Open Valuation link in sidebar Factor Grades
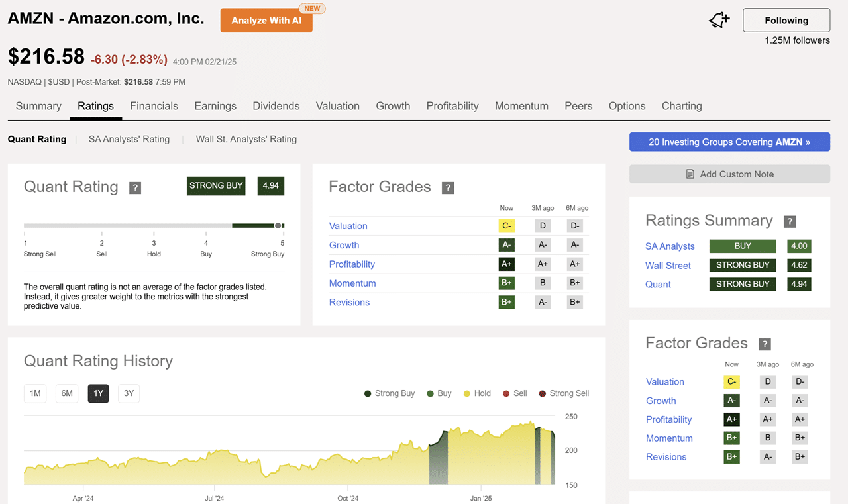848x504 pixels. (665, 382)
